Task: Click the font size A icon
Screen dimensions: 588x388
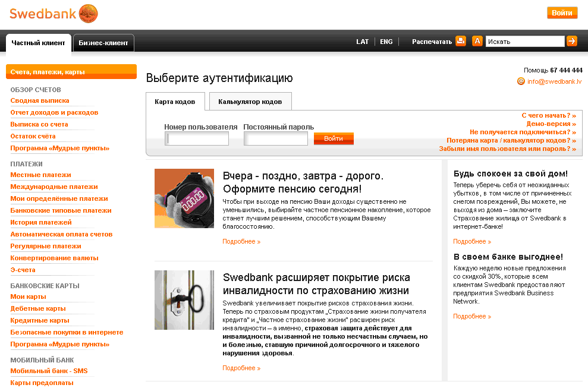Action: click(x=477, y=41)
